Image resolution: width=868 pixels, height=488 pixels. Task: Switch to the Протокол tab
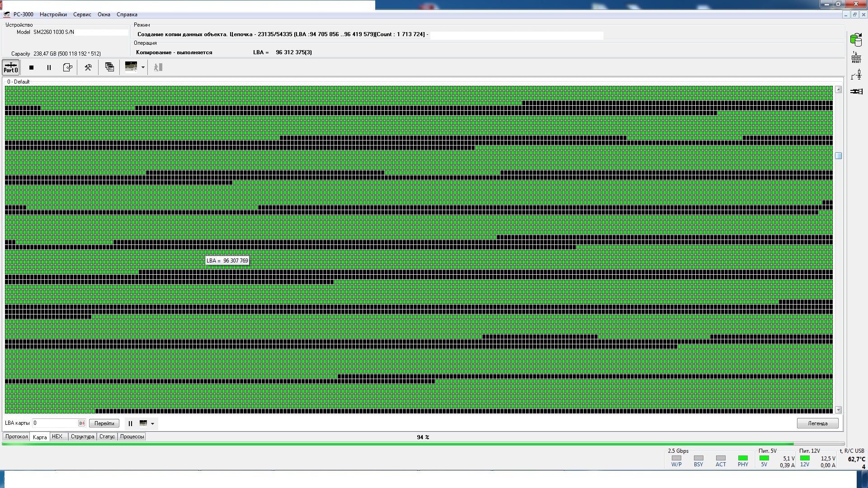(17, 436)
